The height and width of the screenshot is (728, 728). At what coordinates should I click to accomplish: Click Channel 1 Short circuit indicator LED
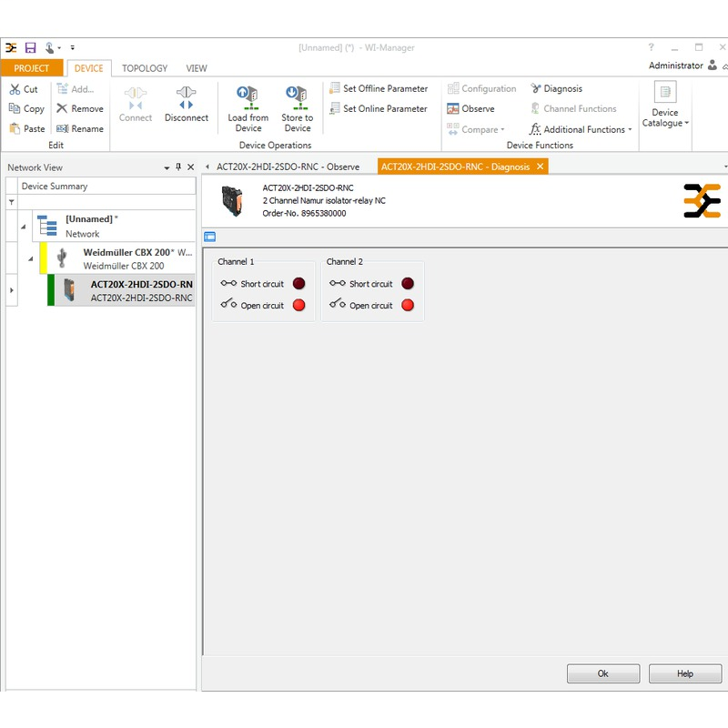pyautogui.click(x=299, y=283)
